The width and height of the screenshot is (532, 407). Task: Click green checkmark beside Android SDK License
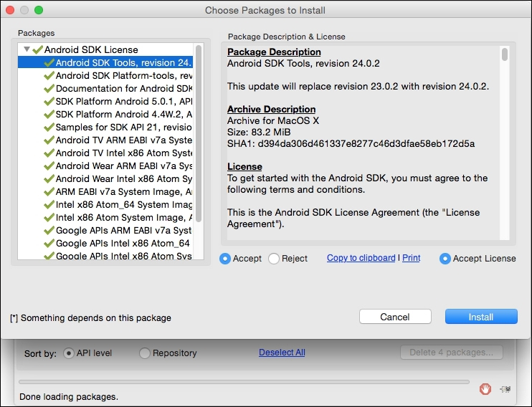[38, 50]
